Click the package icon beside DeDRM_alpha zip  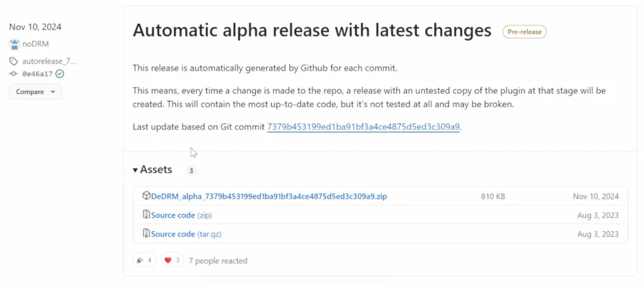(146, 196)
